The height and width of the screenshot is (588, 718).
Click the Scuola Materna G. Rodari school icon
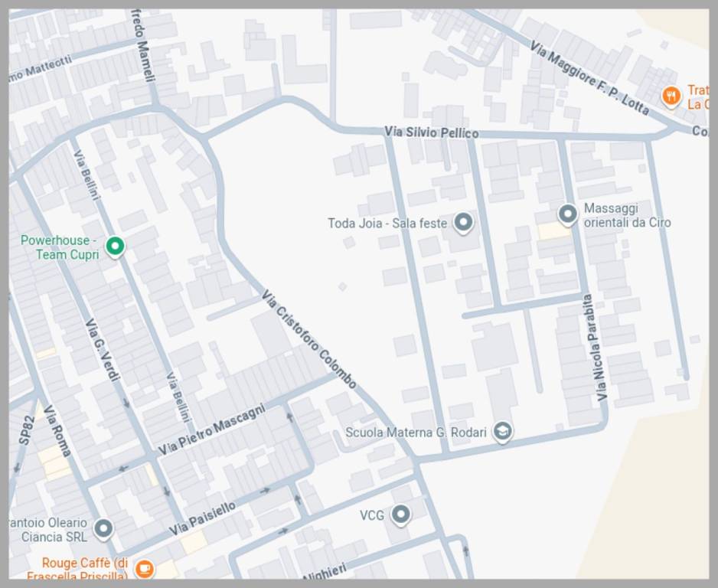pyautogui.click(x=502, y=432)
